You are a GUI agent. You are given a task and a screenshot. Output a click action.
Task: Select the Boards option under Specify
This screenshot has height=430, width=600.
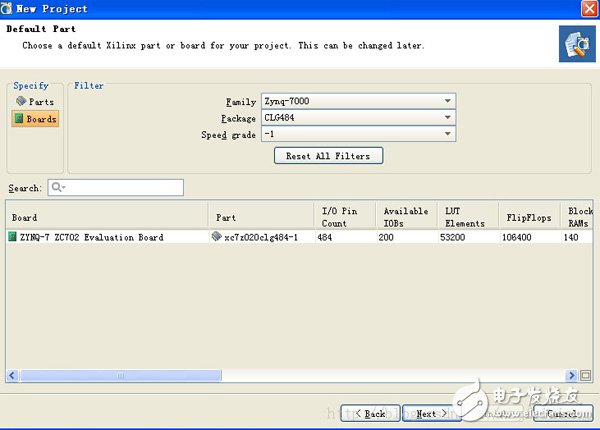tap(35, 119)
